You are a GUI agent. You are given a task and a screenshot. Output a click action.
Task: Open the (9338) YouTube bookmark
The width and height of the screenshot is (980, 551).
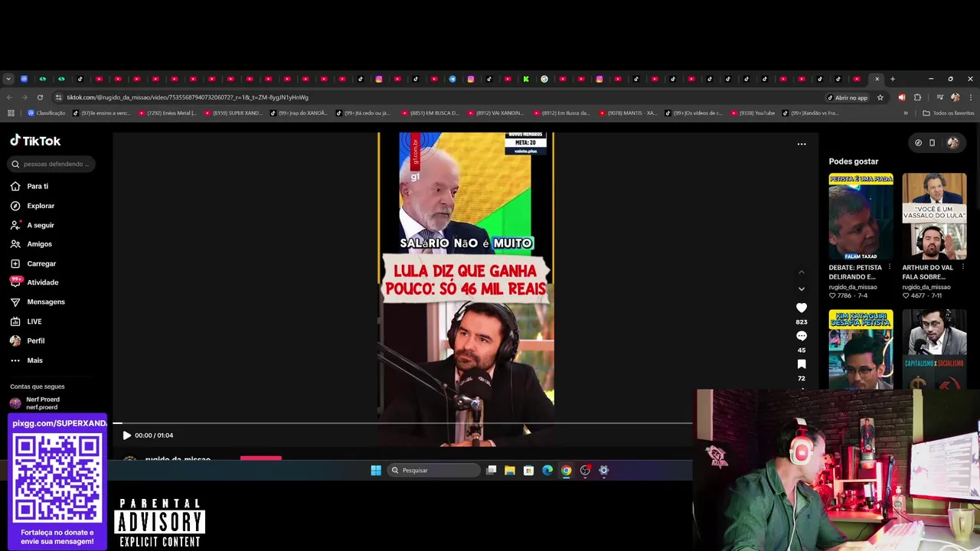pos(753,113)
